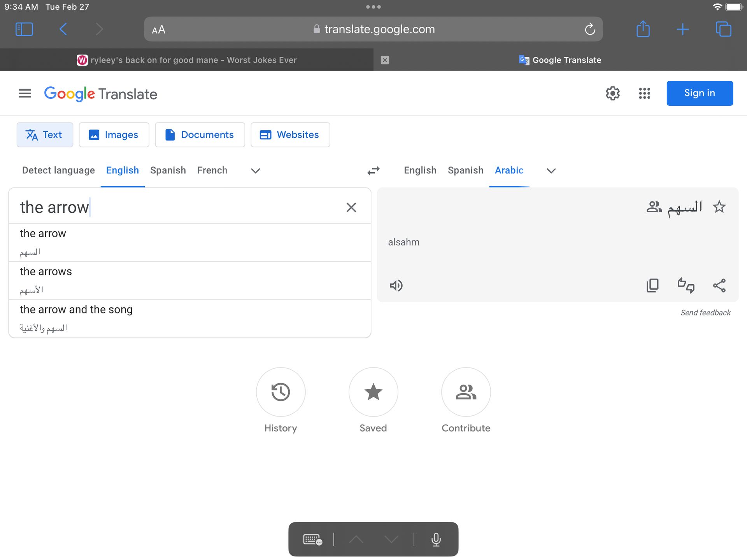Expand the source language list
The image size is (747, 560).
click(255, 171)
